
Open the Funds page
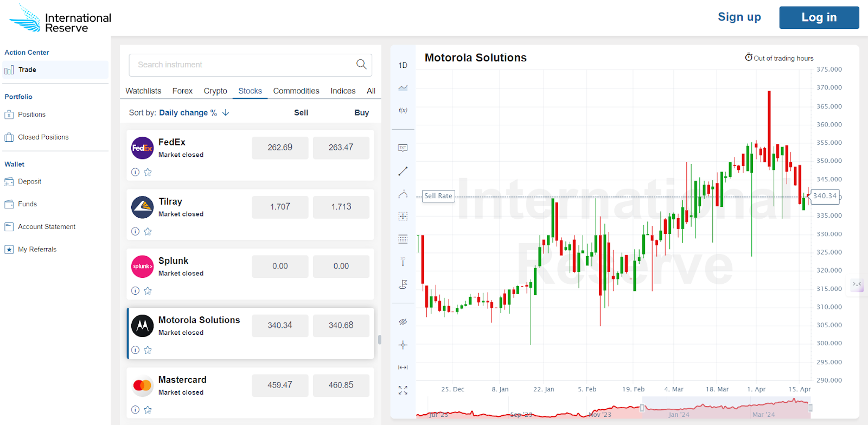click(x=27, y=204)
